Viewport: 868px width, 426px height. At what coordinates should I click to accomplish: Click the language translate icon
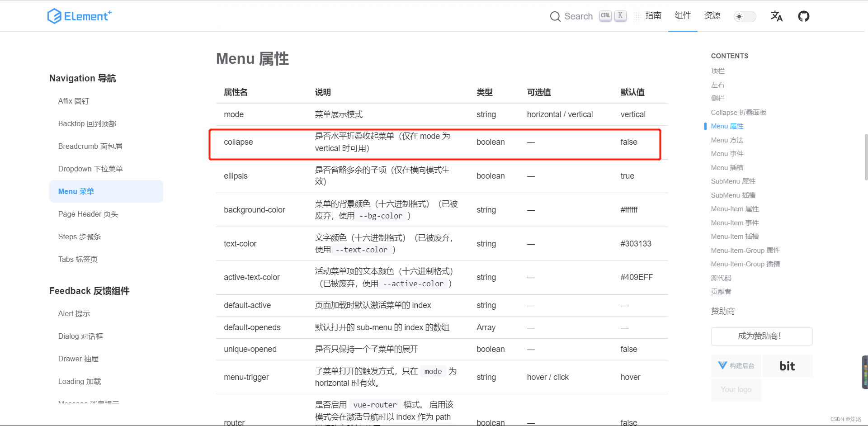(776, 16)
